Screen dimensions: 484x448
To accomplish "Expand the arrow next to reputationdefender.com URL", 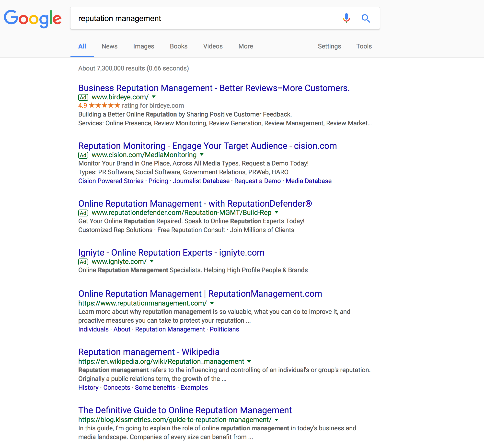I will point(277,212).
